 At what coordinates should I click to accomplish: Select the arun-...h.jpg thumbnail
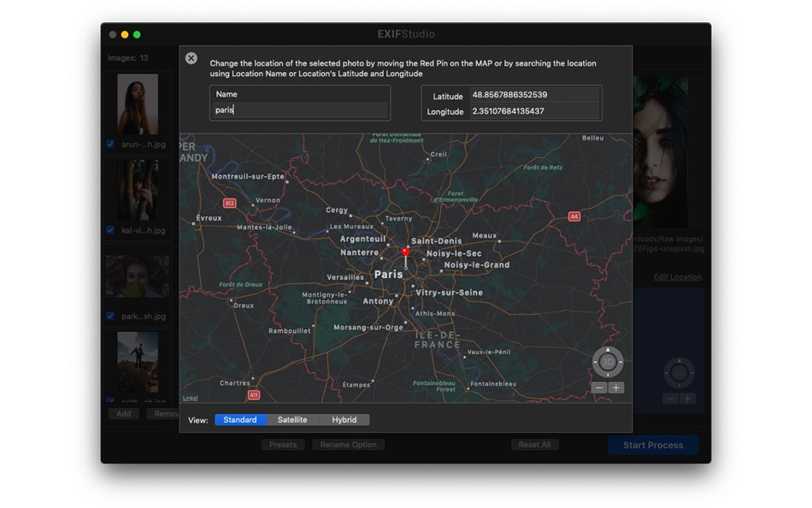click(x=138, y=104)
